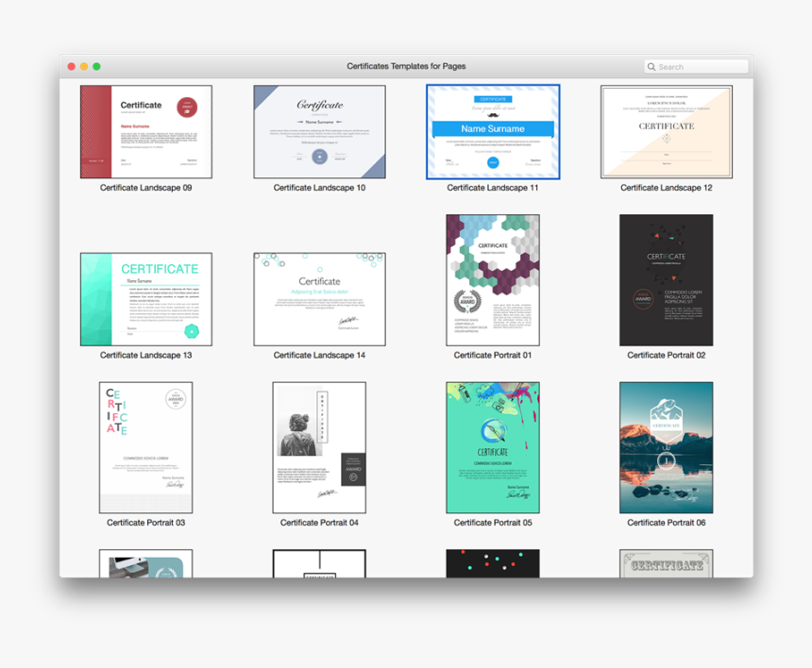Open the colorful-lettered Certificate Portrait 03 template

coord(145,445)
